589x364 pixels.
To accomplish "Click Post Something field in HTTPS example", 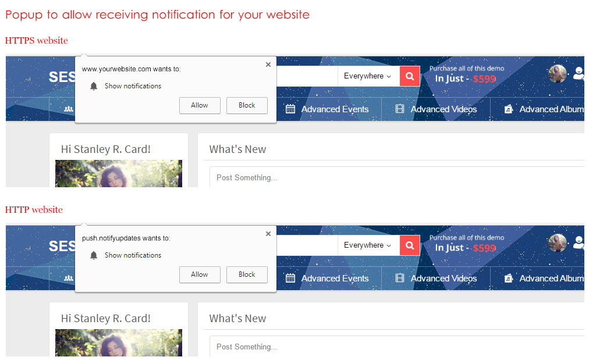I will point(396,177).
